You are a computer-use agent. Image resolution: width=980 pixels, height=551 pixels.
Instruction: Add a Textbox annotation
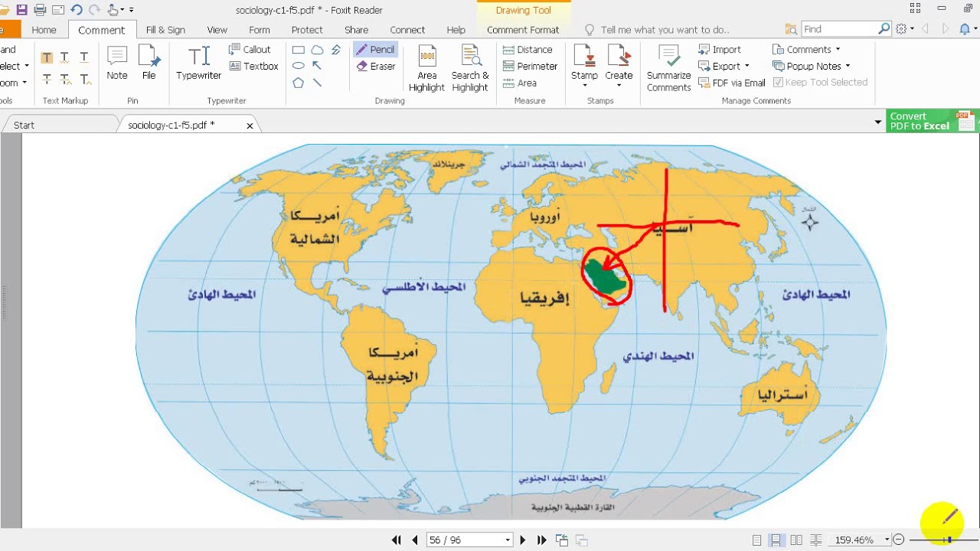tap(253, 67)
